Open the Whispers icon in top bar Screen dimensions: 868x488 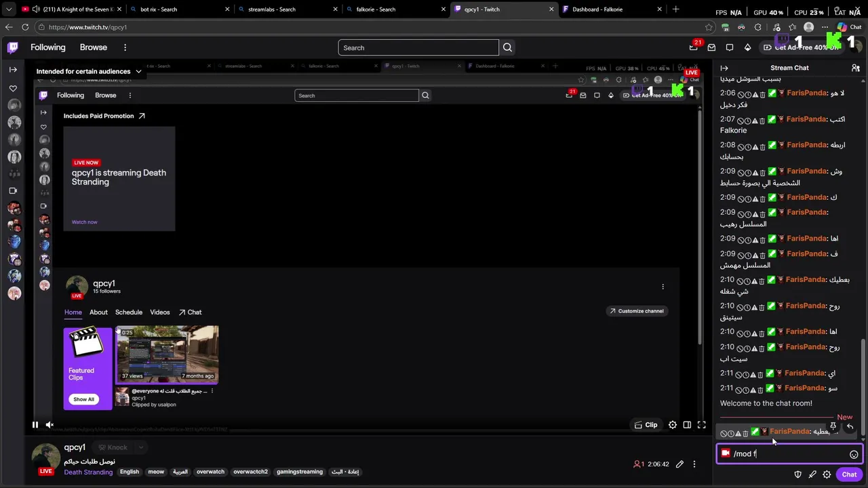pos(730,47)
